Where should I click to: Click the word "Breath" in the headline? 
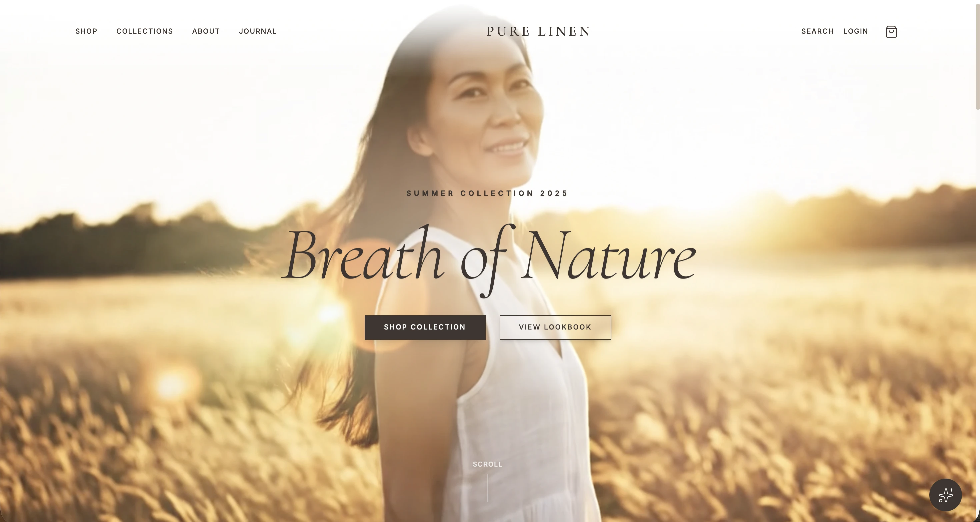363,254
